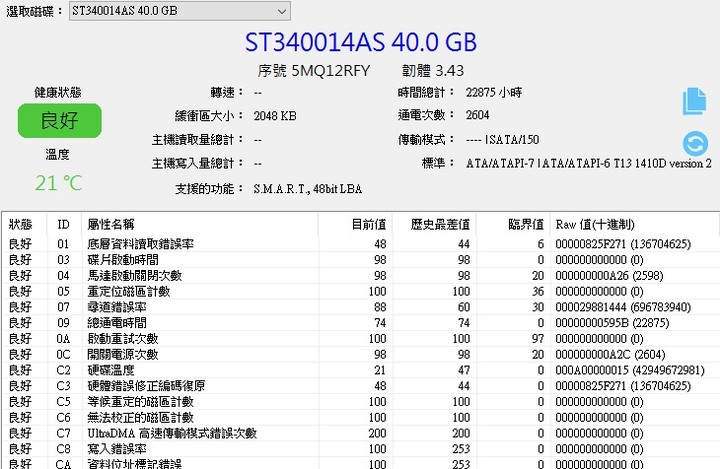Click the raw value 000029881444 (696783940)

pos(623,307)
